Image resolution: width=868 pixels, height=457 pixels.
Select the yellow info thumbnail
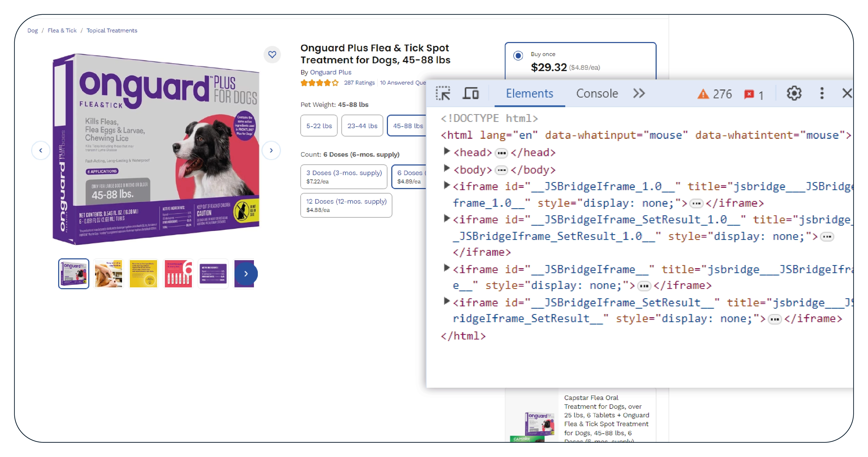point(144,274)
